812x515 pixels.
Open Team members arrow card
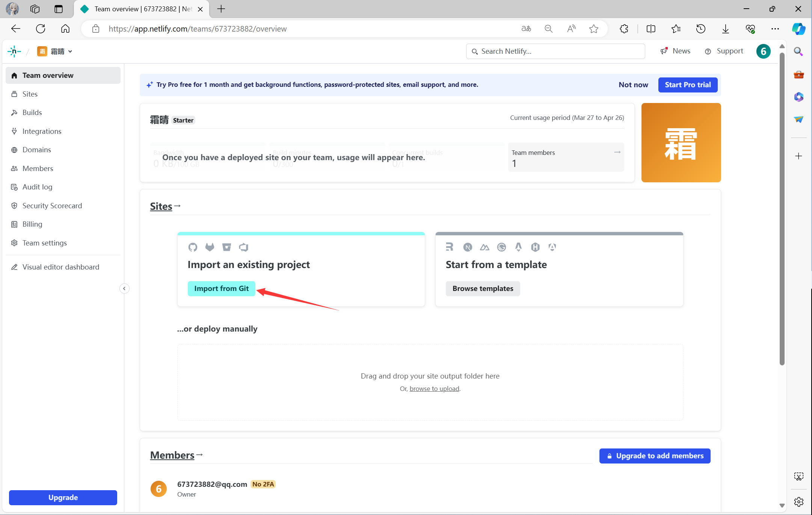[x=566, y=157]
